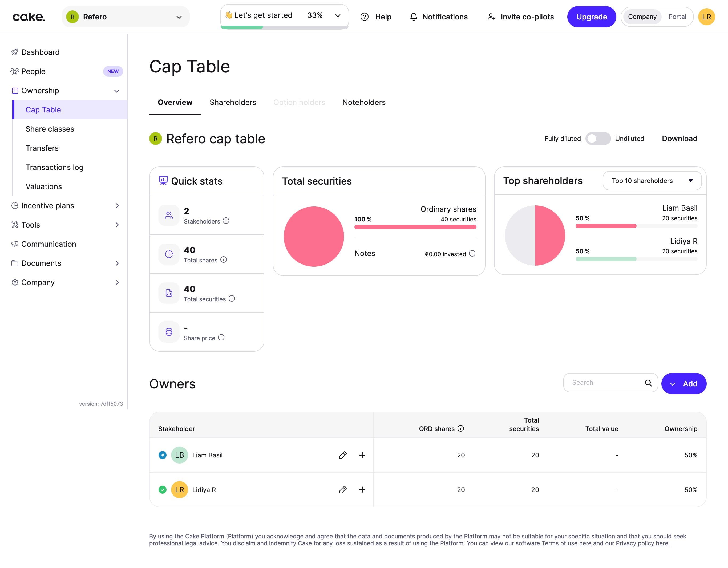
Task: Click the Upgrade button
Action: click(592, 17)
